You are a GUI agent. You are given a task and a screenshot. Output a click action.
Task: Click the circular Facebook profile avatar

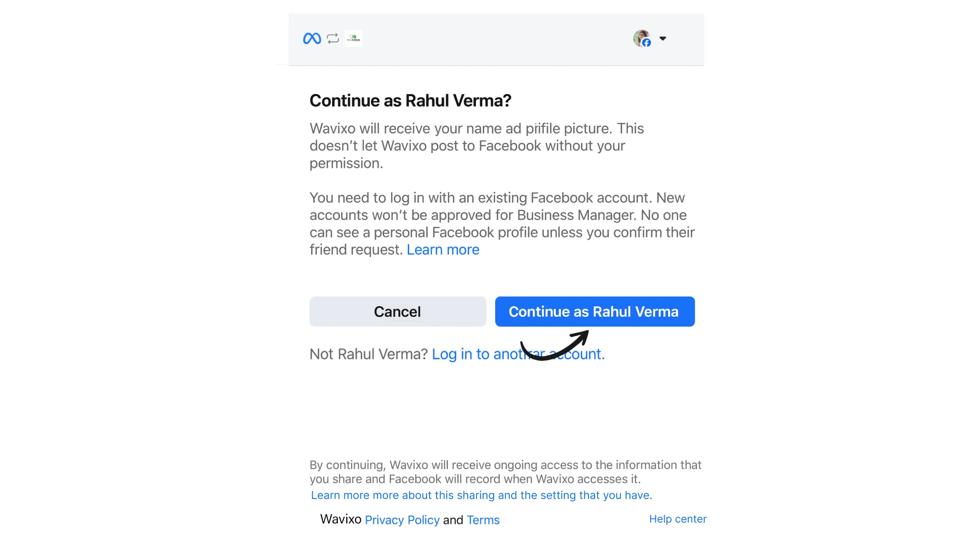tap(642, 38)
